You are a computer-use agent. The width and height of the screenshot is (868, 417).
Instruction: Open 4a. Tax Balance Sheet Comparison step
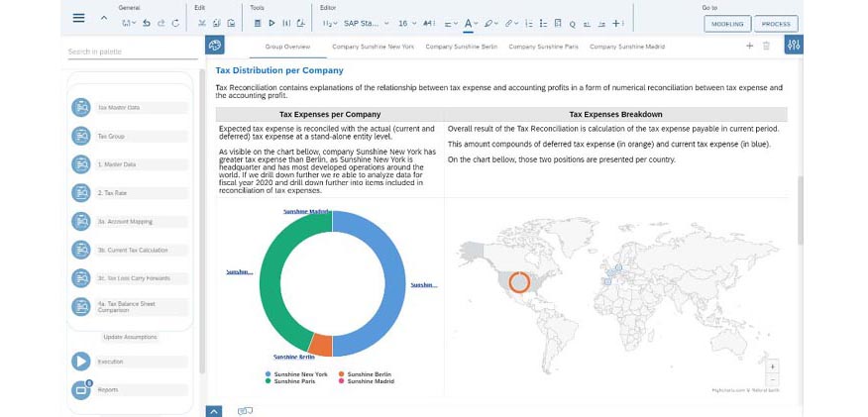click(130, 307)
